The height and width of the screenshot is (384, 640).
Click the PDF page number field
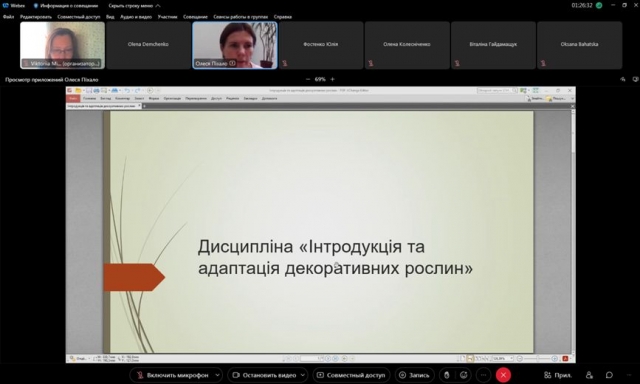pyautogui.click(x=312, y=359)
